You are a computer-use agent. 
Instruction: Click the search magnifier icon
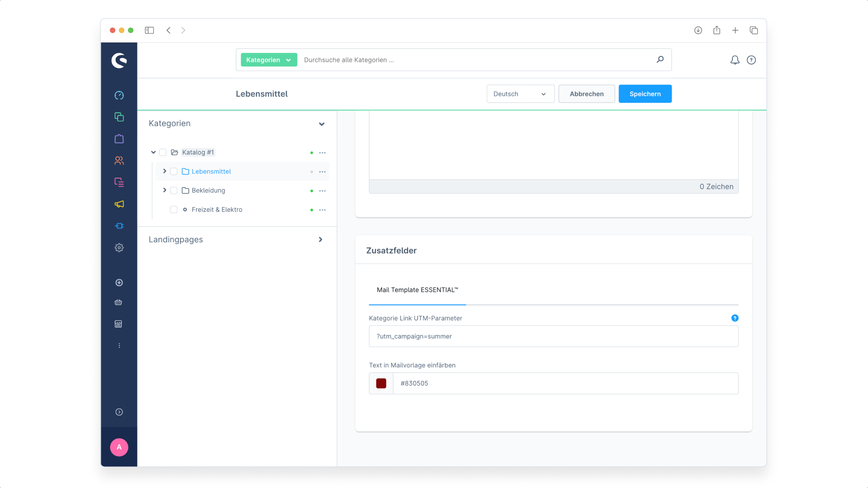[660, 60]
